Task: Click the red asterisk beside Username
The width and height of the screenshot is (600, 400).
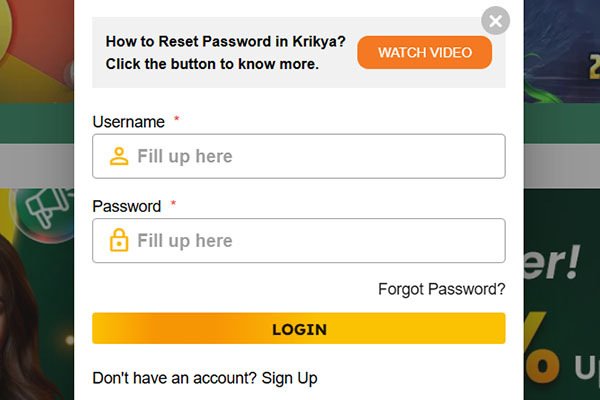Action: tap(177, 120)
